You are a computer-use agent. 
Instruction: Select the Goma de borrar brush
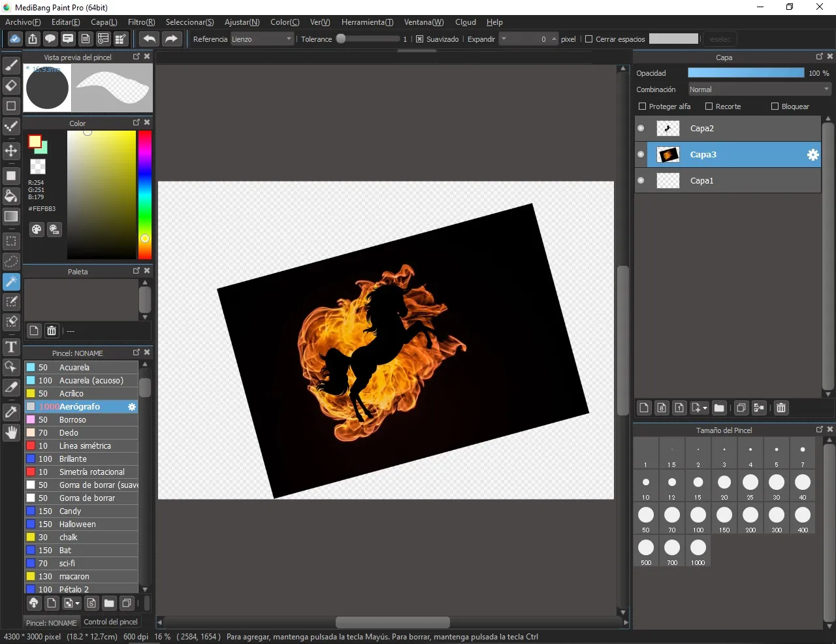pyautogui.click(x=82, y=498)
